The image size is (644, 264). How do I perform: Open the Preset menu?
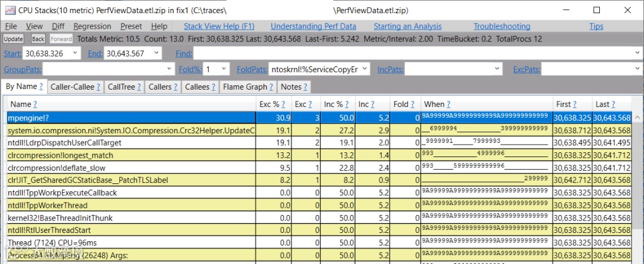pos(131,26)
